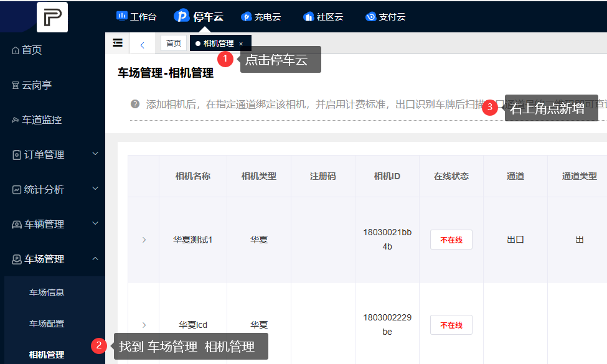Click the 支付云 top navigation label
The width and height of the screenshot is (607, 364).
coord(392,17)
